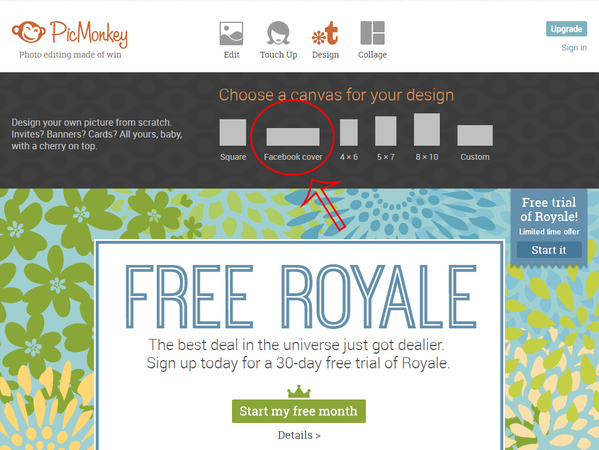
Task: Select the 5 × 7 canvas
Action: pyautogui.click(x=385, y=131)
